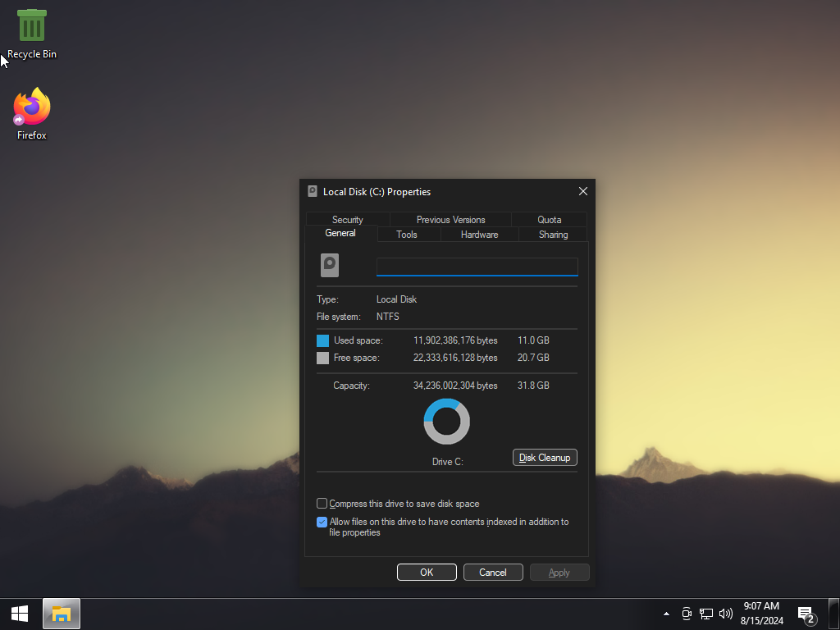Click the drive label text field
This screenshot has width=840, height=630.
[x=477, y=267]
